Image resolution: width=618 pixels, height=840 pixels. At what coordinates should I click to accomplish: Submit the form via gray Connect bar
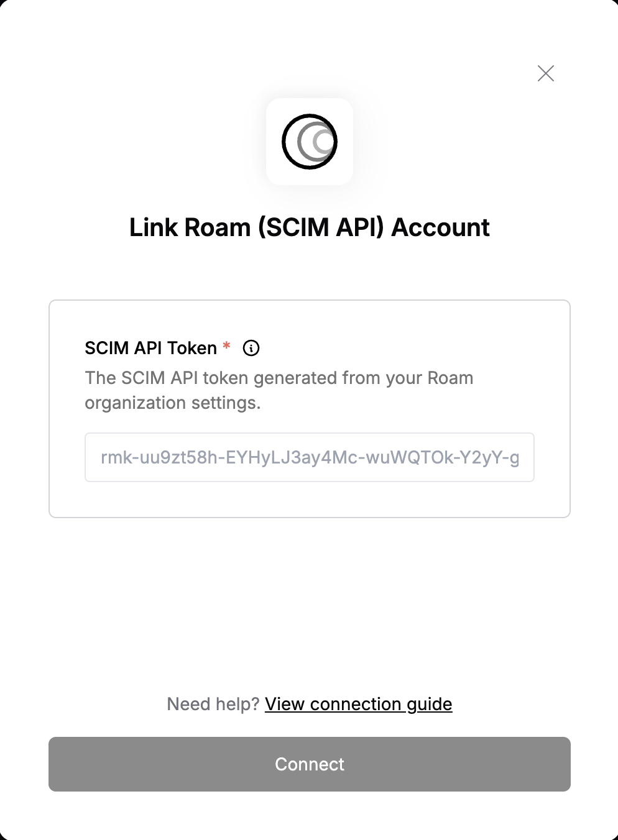(310, 764)
